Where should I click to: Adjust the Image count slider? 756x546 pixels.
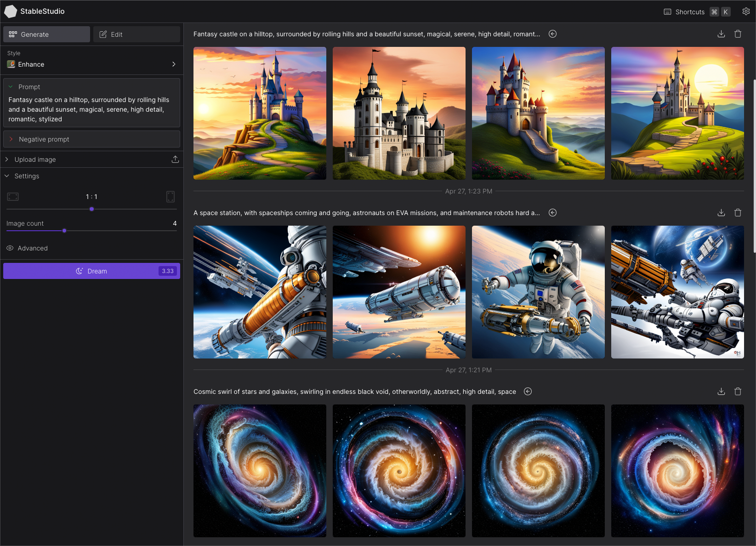tap(64, 231)
